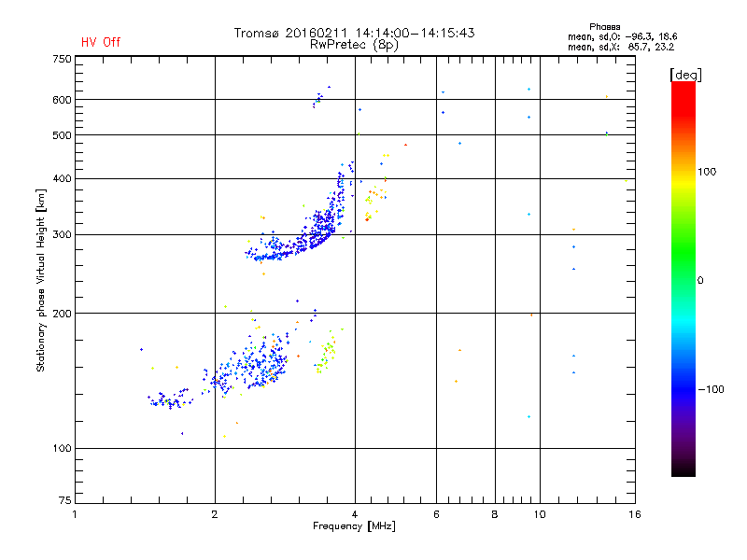Image resolution: width=747 pixels, height=560 pixels.
Task: Click the Stationary phase Virtual Height [km] label
Action: tap(41, 281)
